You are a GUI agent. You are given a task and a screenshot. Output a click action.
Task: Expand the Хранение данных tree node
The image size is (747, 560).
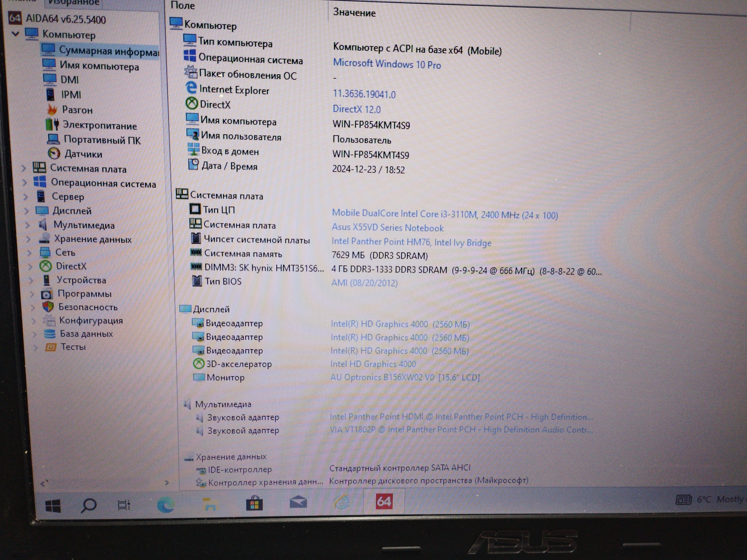(29, 239)
